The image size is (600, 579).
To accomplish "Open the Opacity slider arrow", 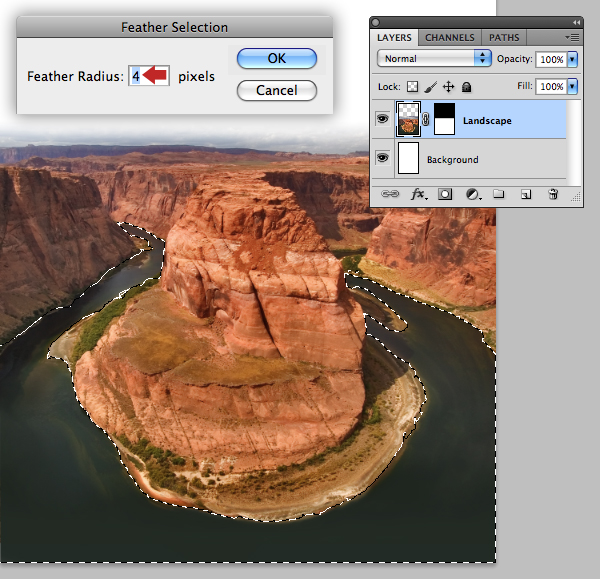I will pyautogui.click(x=572, y=59).
